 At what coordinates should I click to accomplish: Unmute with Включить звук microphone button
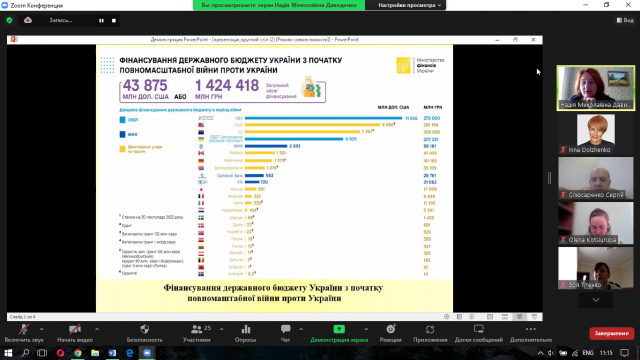24,333
